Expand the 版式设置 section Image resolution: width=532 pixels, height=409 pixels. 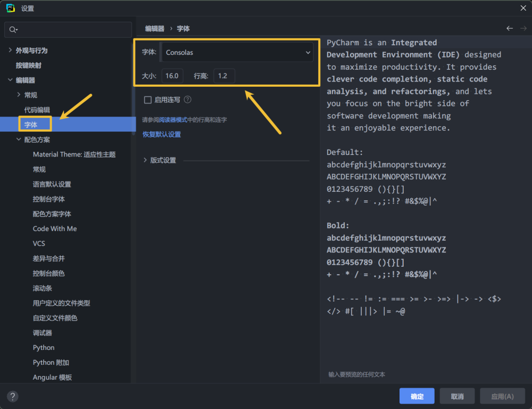(145, 160)
